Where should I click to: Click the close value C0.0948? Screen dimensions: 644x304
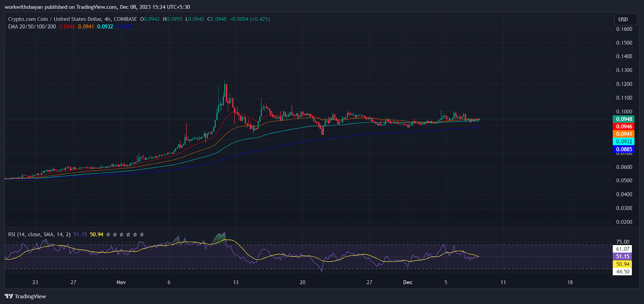217,19
